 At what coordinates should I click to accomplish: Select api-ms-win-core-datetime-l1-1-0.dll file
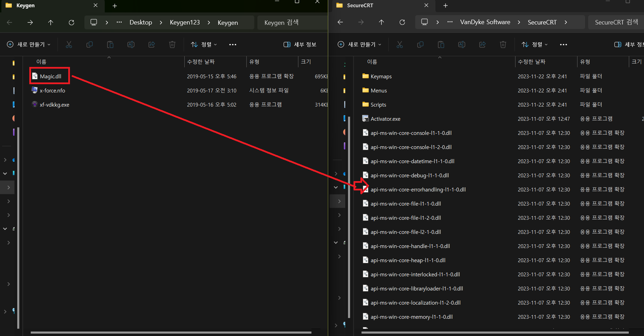[x=412, y=161]
